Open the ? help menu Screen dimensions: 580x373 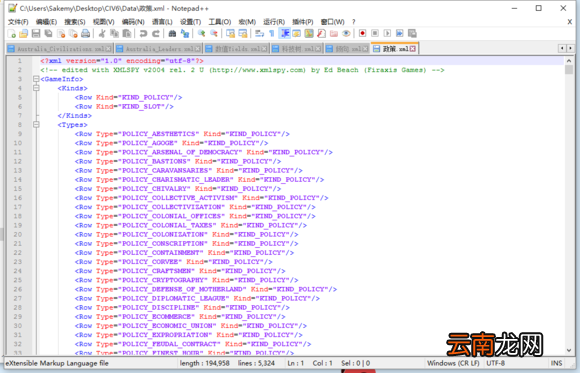(354, 22)
